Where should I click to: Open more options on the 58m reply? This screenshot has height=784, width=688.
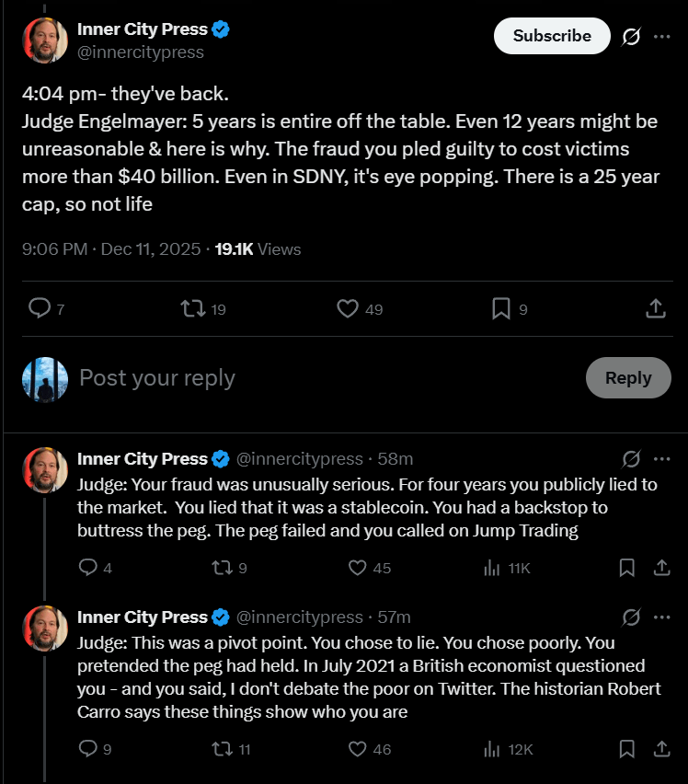(x=661, y=458)
